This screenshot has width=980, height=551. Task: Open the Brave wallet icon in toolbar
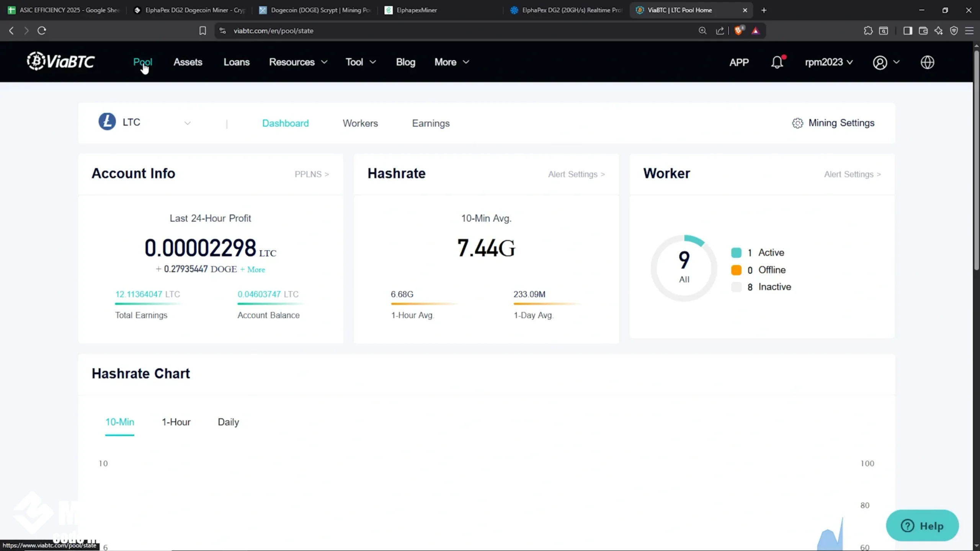923,31
